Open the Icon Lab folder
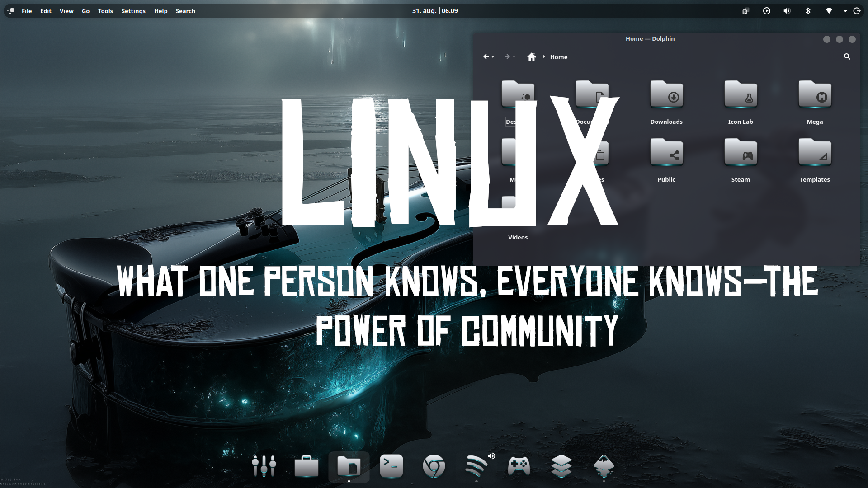The image size is (868, 488). 741,96
